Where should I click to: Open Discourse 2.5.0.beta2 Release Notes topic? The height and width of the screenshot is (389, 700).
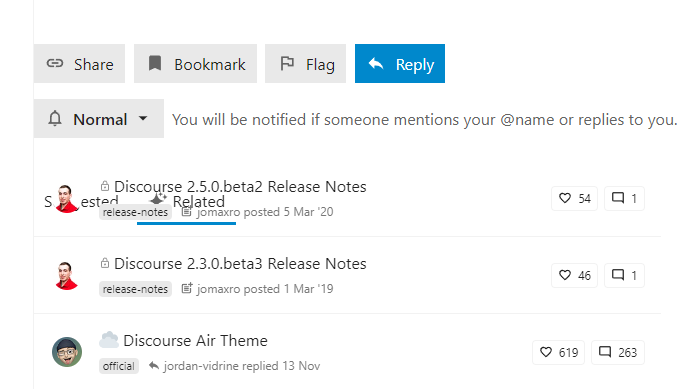[240, 187]
